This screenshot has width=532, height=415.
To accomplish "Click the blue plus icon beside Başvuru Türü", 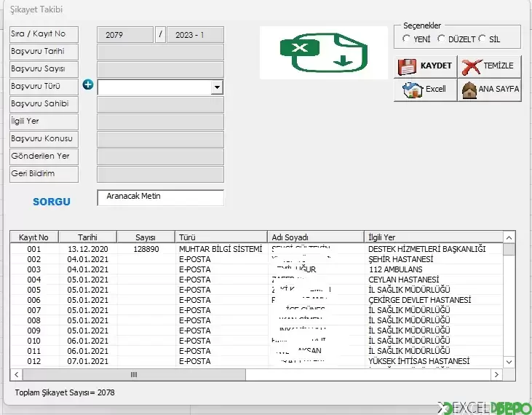I will [88, 84].
